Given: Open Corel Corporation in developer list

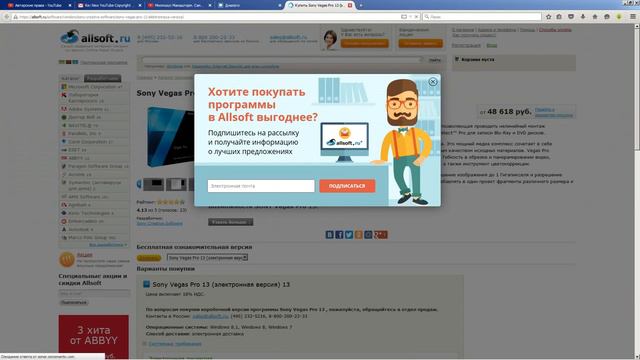Looking at the screenshot, I should (87, 142).
